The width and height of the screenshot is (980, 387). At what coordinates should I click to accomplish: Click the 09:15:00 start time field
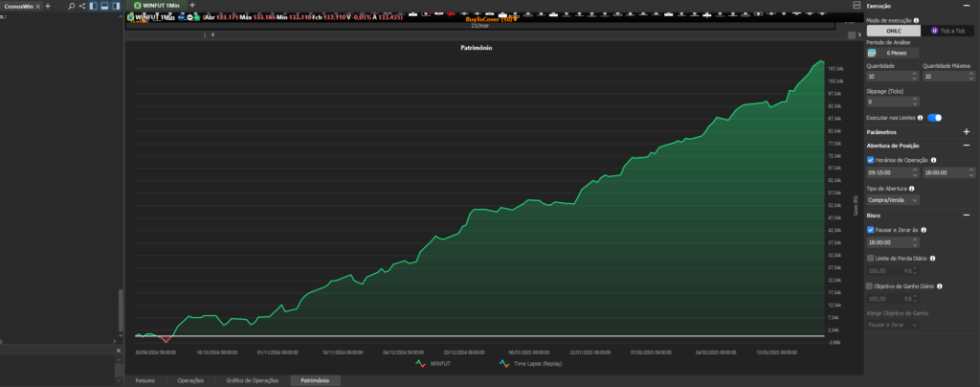click(x=893, y=171)
